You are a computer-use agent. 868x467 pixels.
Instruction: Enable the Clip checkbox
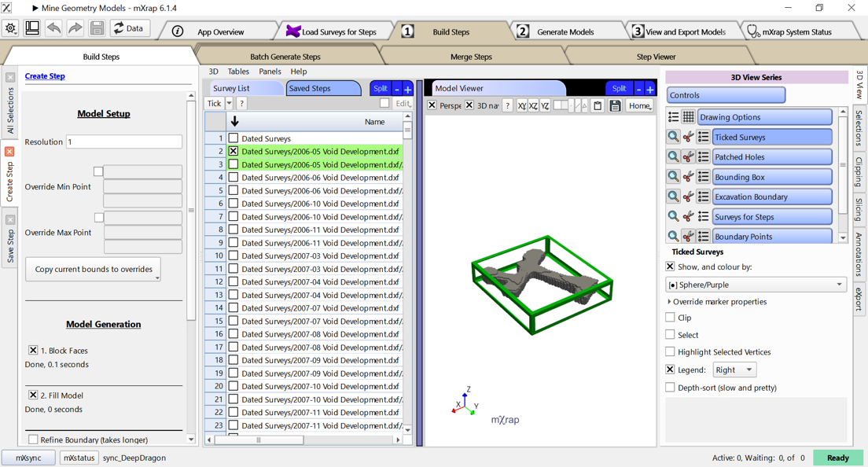click(x=670, y=318)
